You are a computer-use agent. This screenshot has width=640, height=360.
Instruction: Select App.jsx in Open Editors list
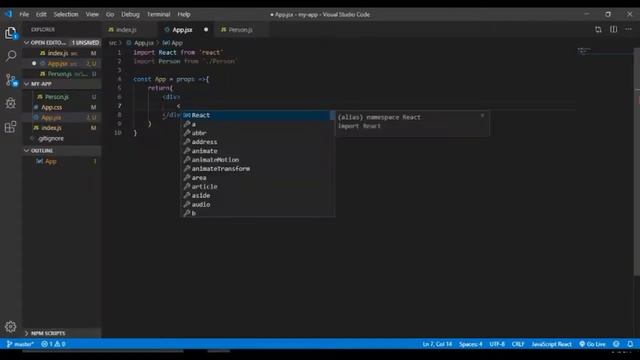coord(61,63)
